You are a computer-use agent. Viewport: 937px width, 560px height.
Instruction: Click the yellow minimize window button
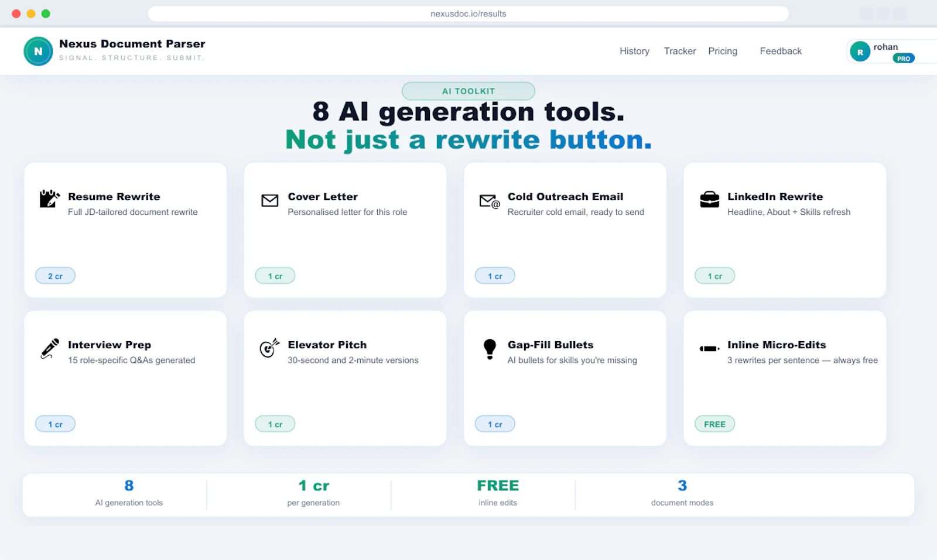(31, 13)
